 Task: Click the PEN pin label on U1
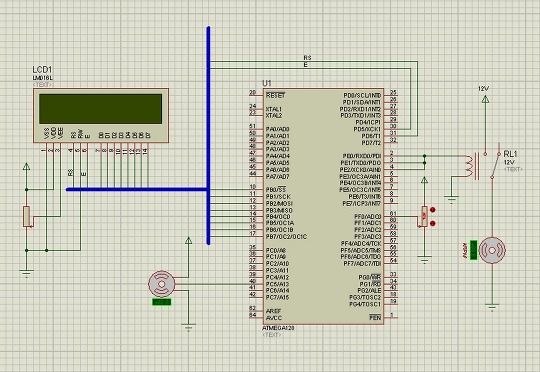[375, 317]
